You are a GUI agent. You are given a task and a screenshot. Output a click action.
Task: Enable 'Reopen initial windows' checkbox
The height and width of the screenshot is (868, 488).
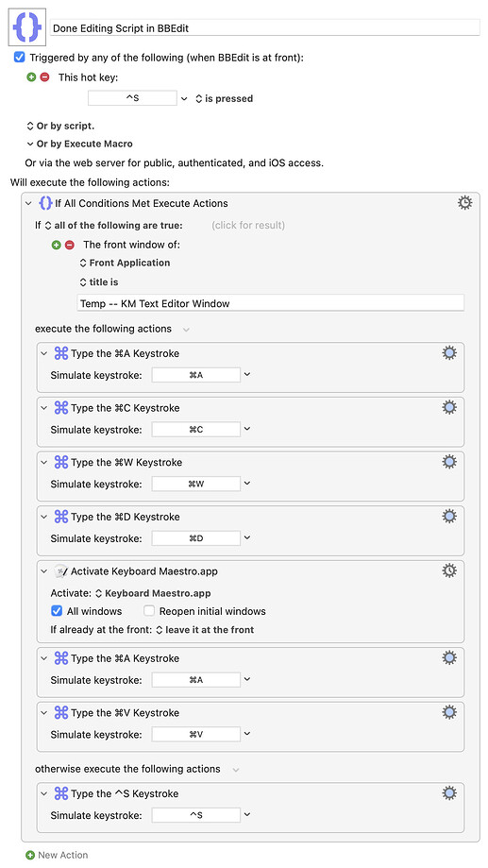coord(149,611)
